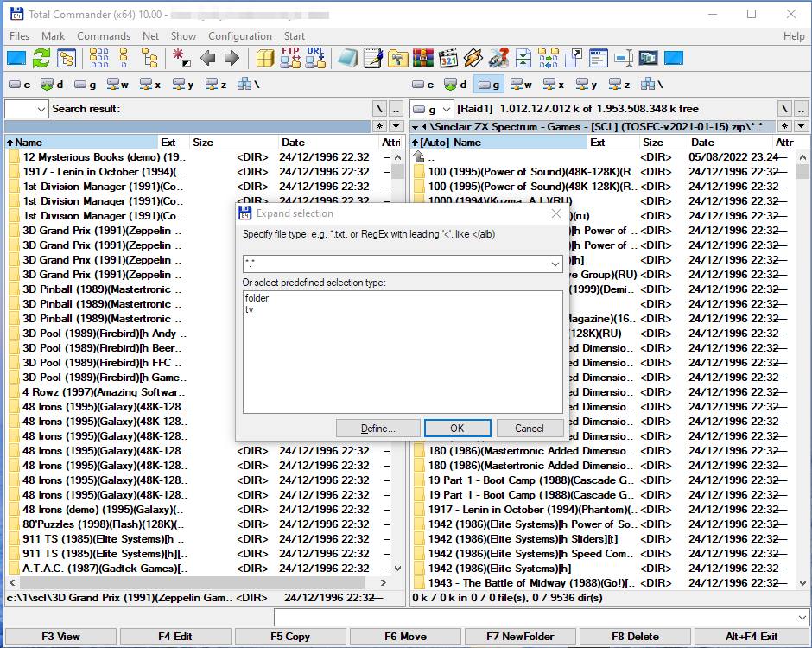The image size is (812, 648).
Task: Select '1943 - The Battle of Midway' folder
Action: pyautogui.click(x=531, y=582)
